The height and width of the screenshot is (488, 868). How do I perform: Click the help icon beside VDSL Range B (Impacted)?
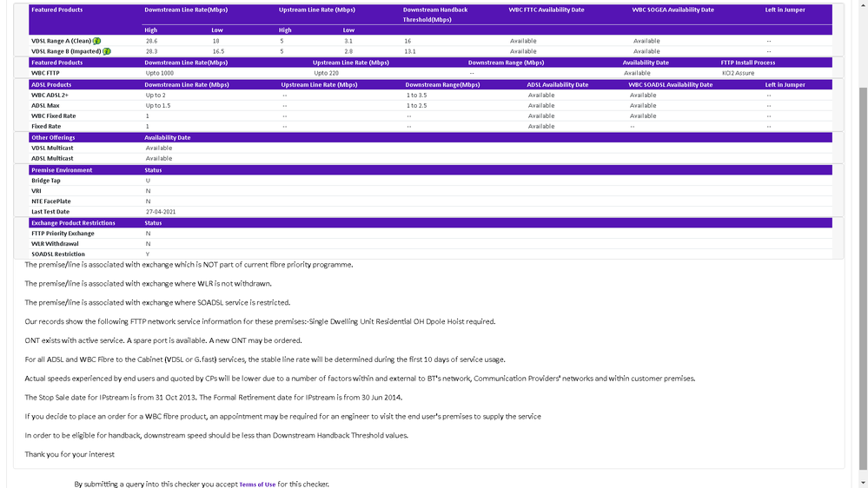pos(107,51)
